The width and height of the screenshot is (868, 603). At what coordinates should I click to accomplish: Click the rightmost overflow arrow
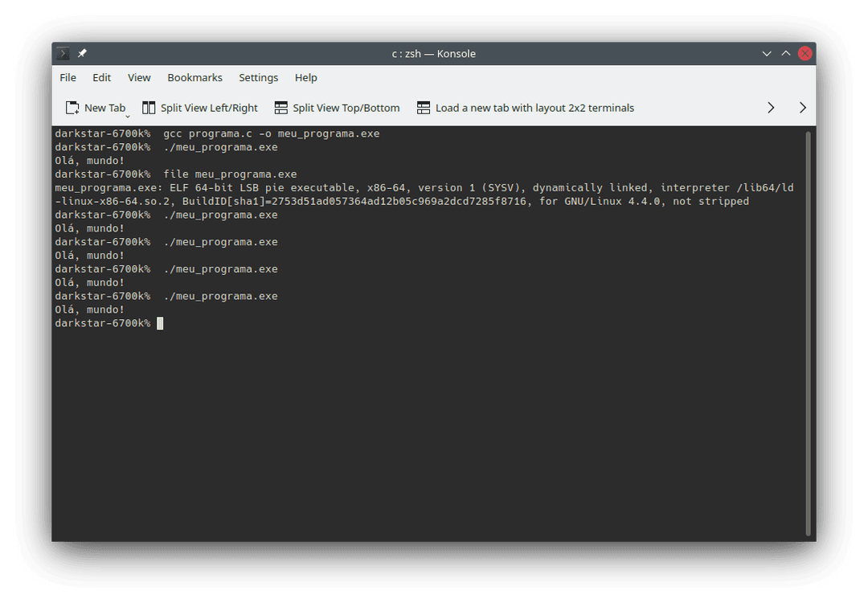coord(802,107)
